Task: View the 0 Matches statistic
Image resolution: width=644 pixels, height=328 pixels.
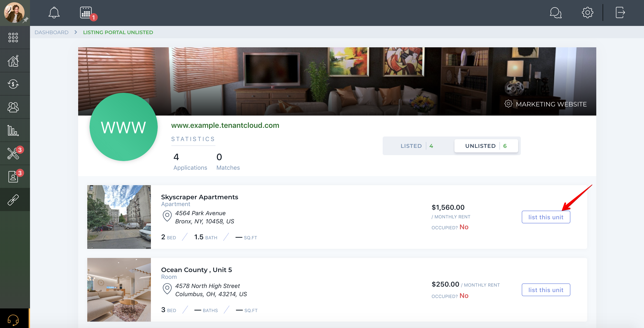Action: 228,162
